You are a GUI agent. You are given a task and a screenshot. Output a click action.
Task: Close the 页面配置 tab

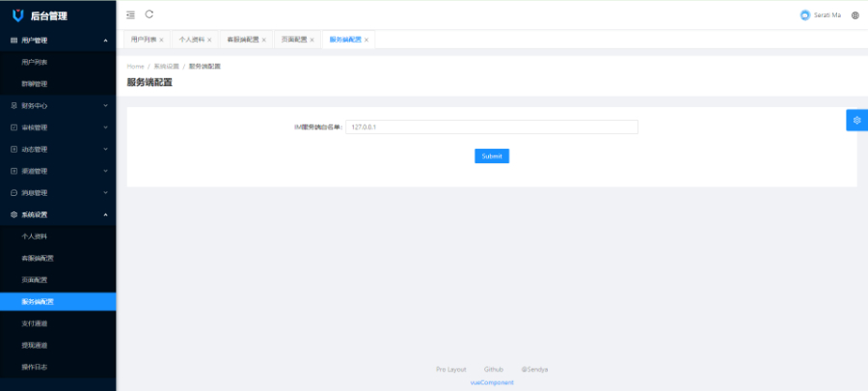(314, 40)
